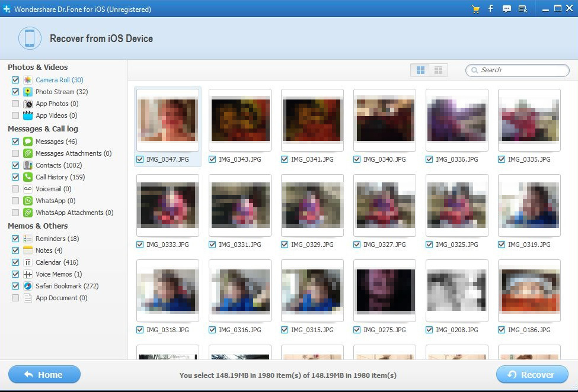Open the Call History (159) category
Image resolution: width=578 pixels, height=392 pixels.
60,177
